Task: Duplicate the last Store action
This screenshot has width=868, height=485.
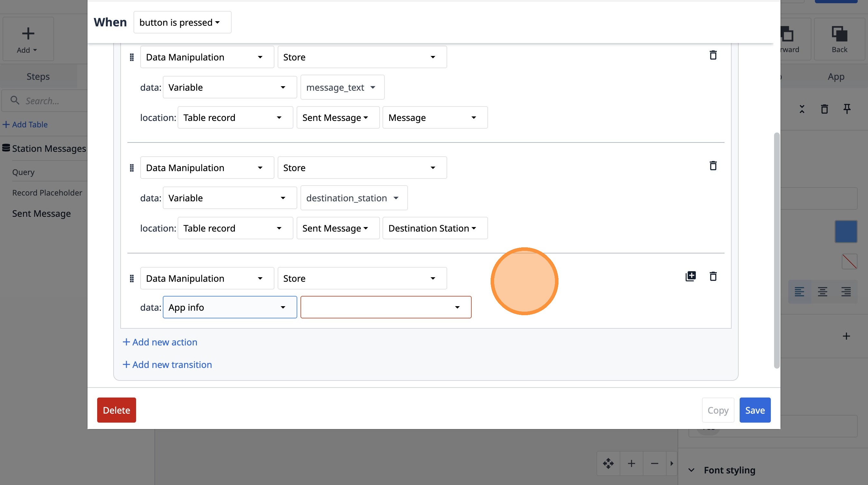Action: pyautogui.click(x=690, y=276)
